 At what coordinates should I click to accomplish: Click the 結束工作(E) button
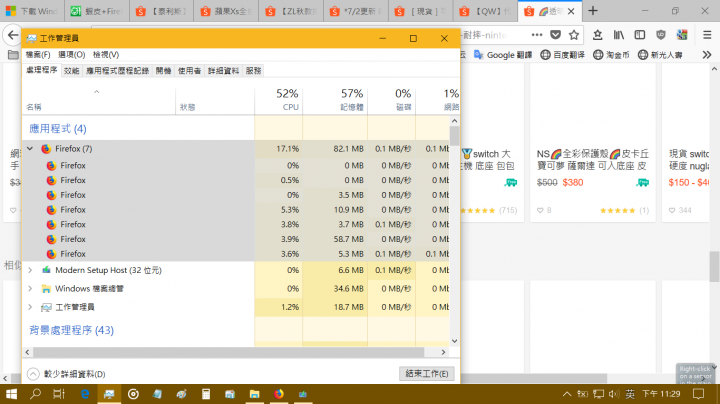pos(427,374)
